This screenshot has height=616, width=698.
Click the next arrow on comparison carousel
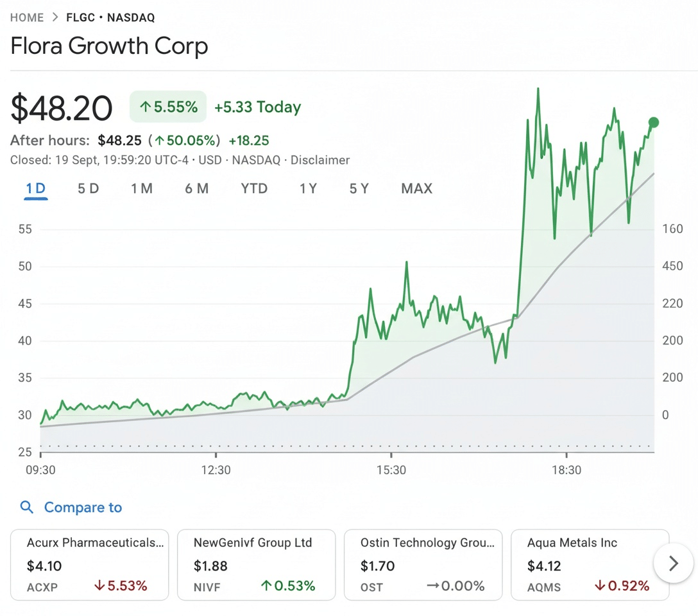(x=673, y=563)
